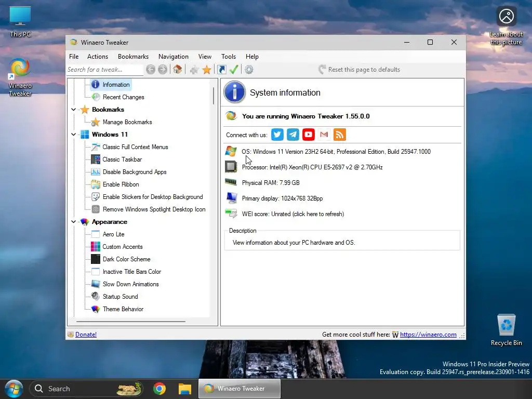The image size is (532, 399).
Task: Open the Actions menu
Action: click(98, 57)
